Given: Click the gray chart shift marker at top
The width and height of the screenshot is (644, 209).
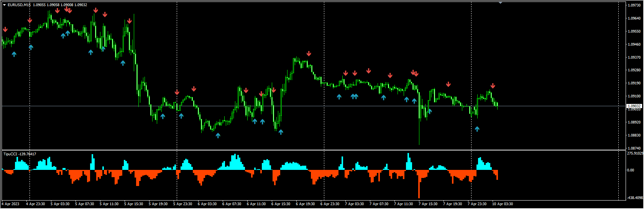Looking at the screenshot, I should tap(500, 3).
